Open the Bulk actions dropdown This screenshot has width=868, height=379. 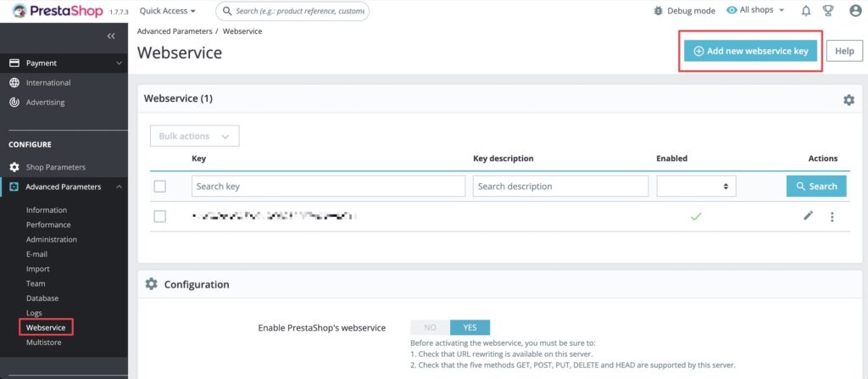[x=194, y=136]
